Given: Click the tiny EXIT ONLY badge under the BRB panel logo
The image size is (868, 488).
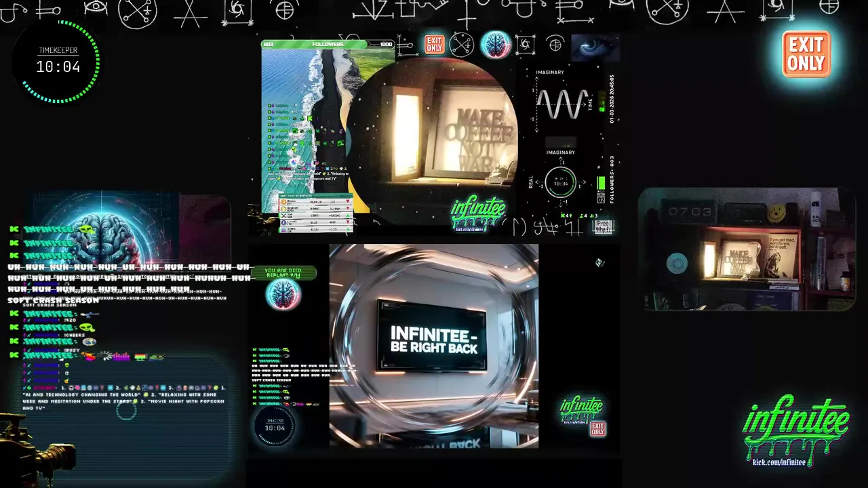Looking at the screenshot, I should (597, 429).
